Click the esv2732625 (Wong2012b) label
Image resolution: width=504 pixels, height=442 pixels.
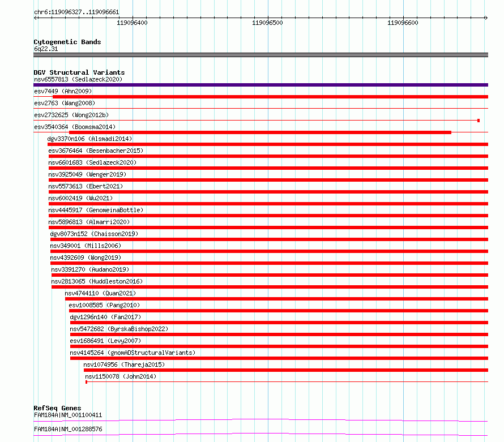[71, 115]
